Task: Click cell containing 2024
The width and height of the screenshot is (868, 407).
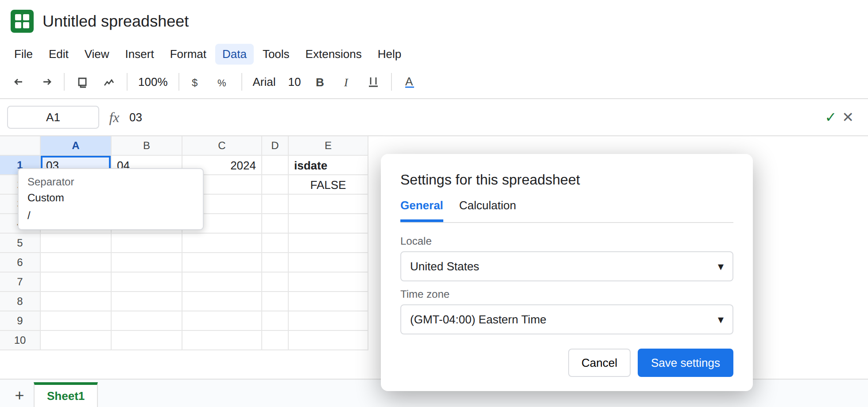Action: coord(222,165)
